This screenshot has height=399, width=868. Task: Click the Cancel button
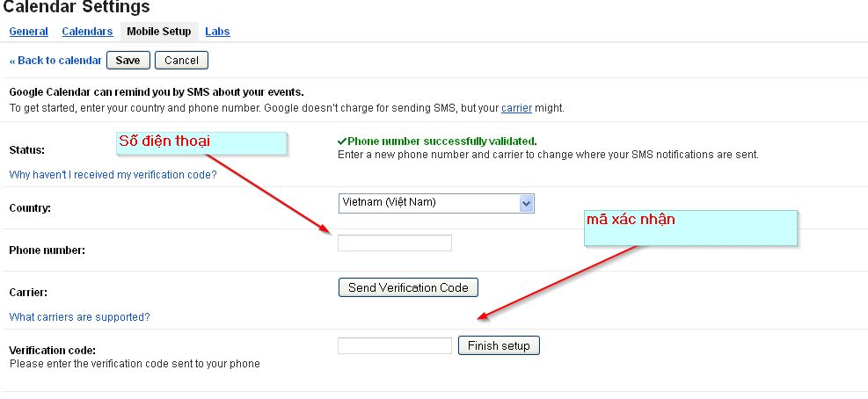tap(181, 61)
